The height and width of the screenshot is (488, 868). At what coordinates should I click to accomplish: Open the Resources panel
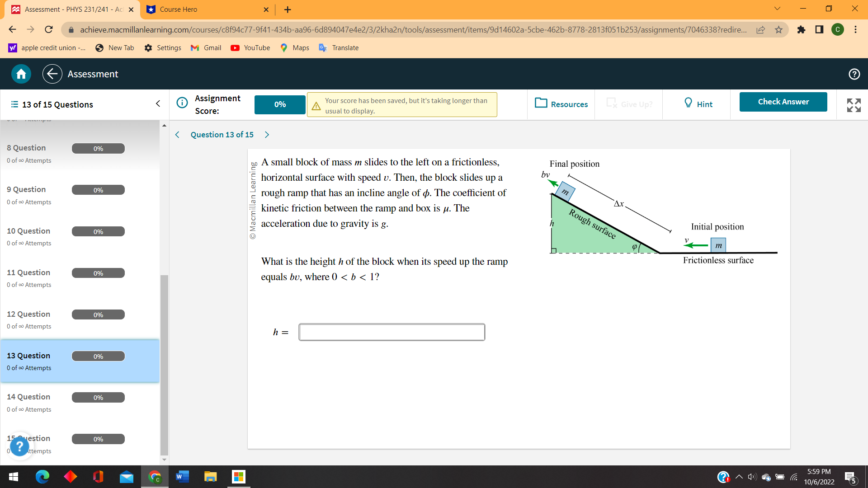(561, 104)
